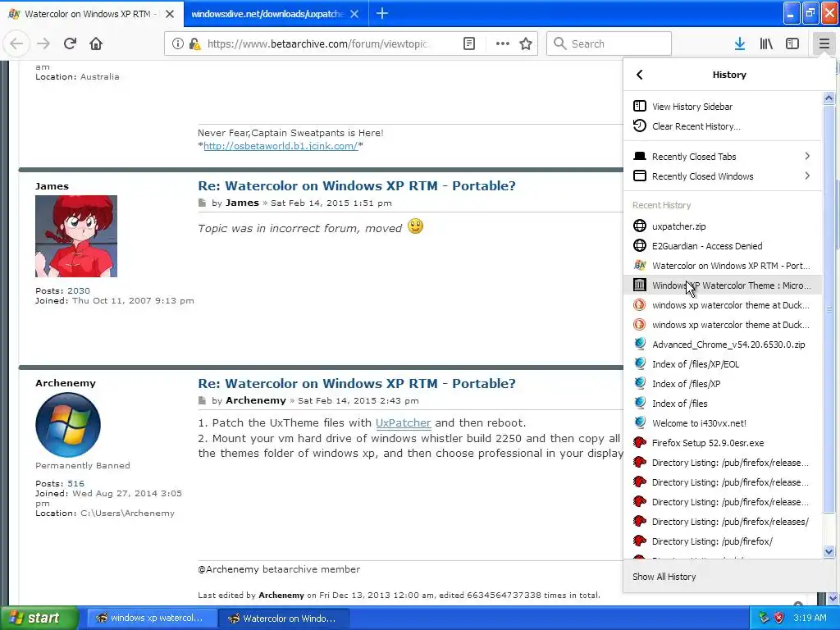840x630 pixels.
Task: Open 'Directory Listing: /pub/firefox/releases/' entry
Action: click(722, 522)
